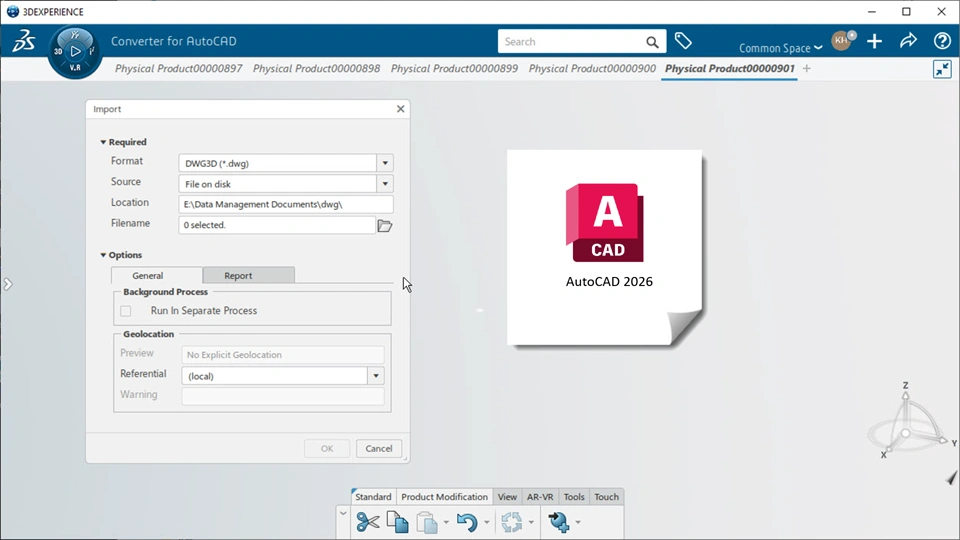
Task: Open the KH user profile avatar
Action: (842, 40)
